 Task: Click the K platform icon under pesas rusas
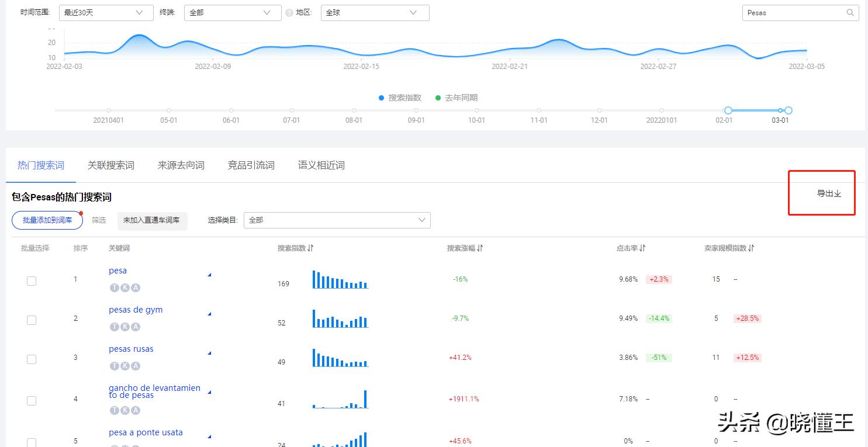(125, 366)
